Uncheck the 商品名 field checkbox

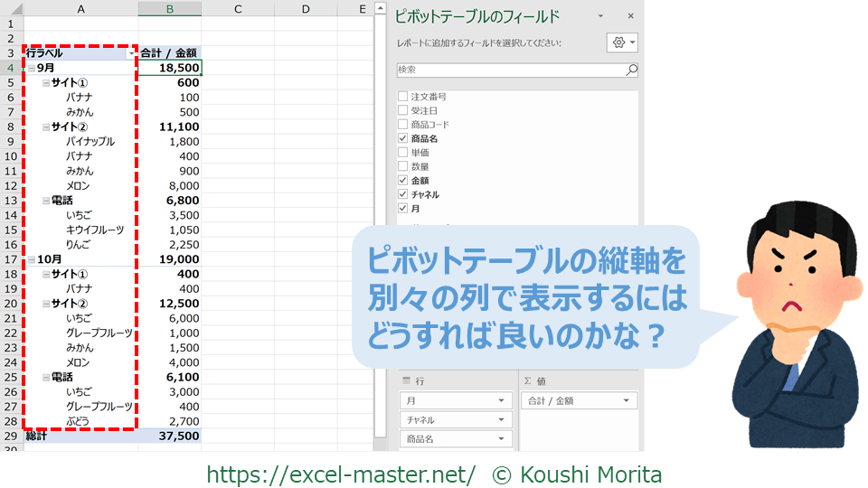pos(403,138)
